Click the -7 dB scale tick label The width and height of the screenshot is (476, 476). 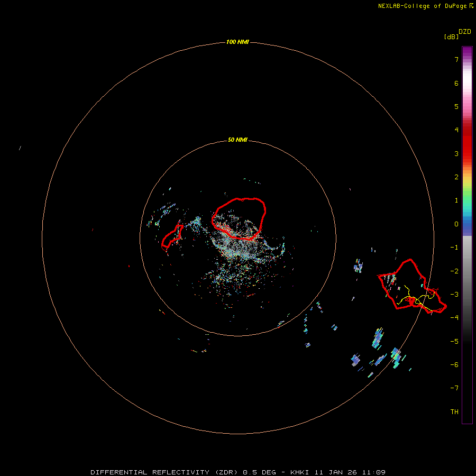tap(454, 388)
